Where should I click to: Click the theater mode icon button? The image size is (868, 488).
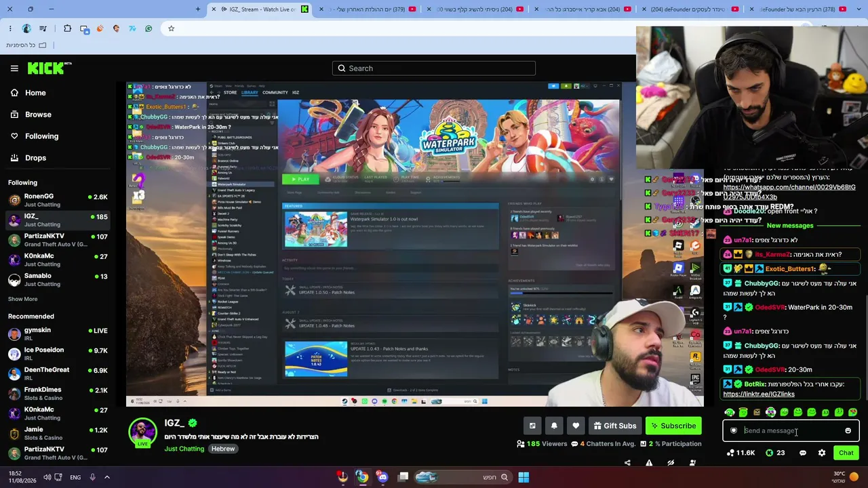(x=532, y=426)
